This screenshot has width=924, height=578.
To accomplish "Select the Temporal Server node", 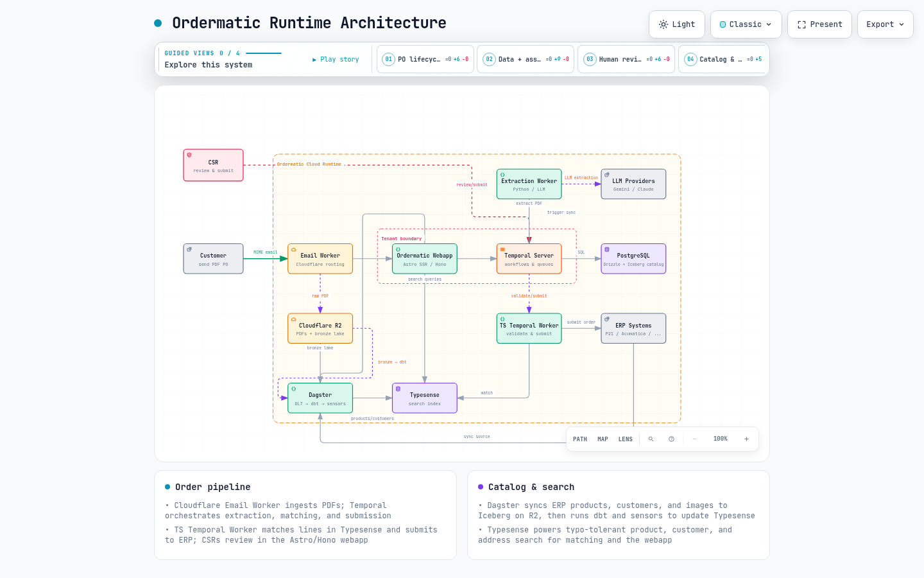I will tap(529, 259).
